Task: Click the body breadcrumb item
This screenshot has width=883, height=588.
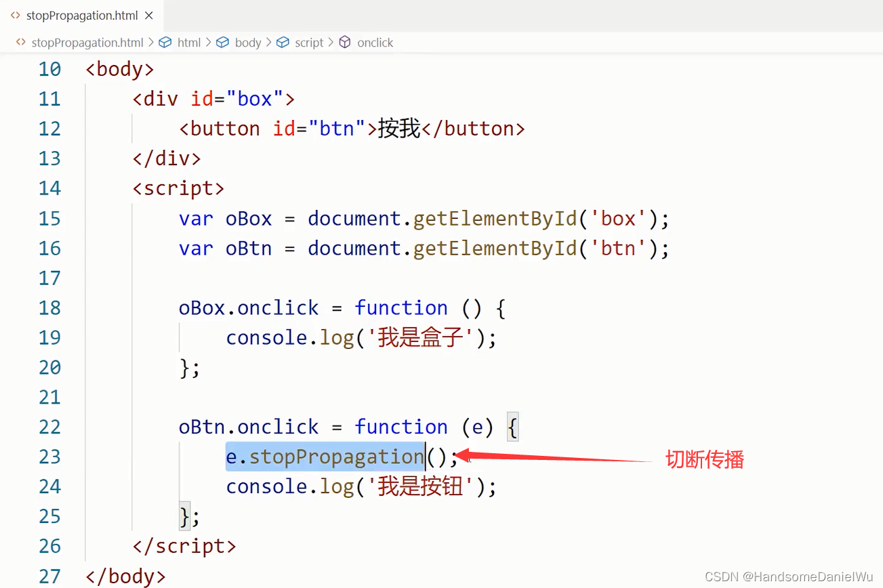Action: coord(249,42)
